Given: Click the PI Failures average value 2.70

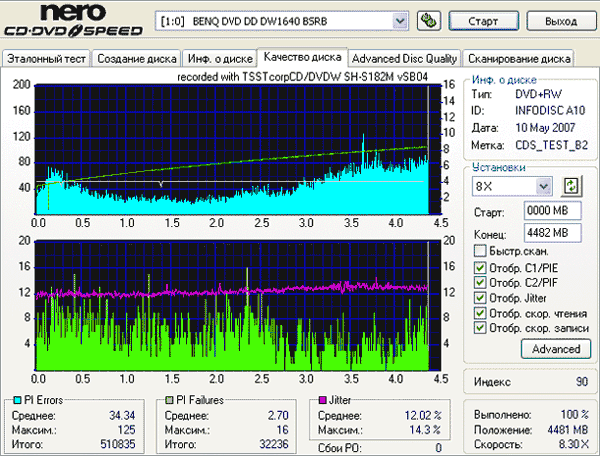Looking at the screenshot, I should pos(278,415).
